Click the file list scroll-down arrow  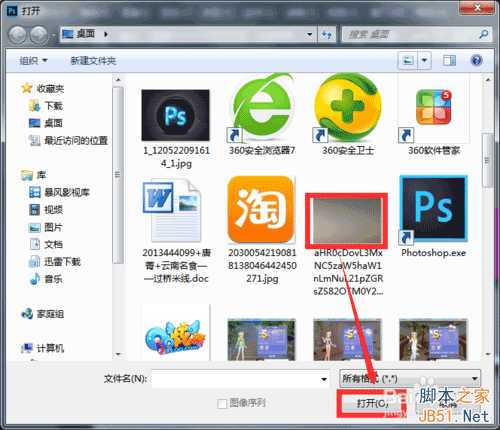pyautogui.click(x=488, y=354)
